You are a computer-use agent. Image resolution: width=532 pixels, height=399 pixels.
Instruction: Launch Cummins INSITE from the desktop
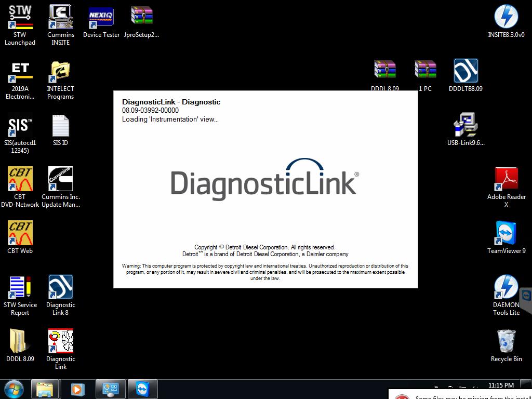click(x=61, y=25)
